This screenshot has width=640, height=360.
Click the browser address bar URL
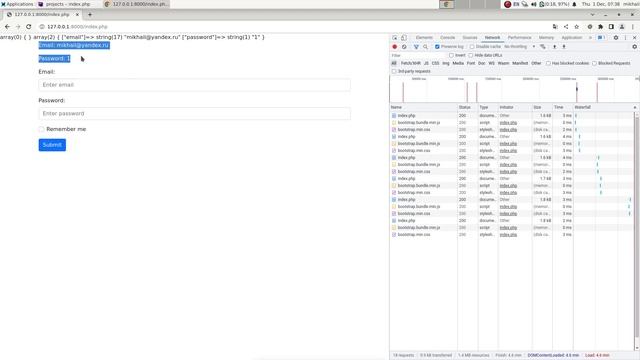pos(78,27)
